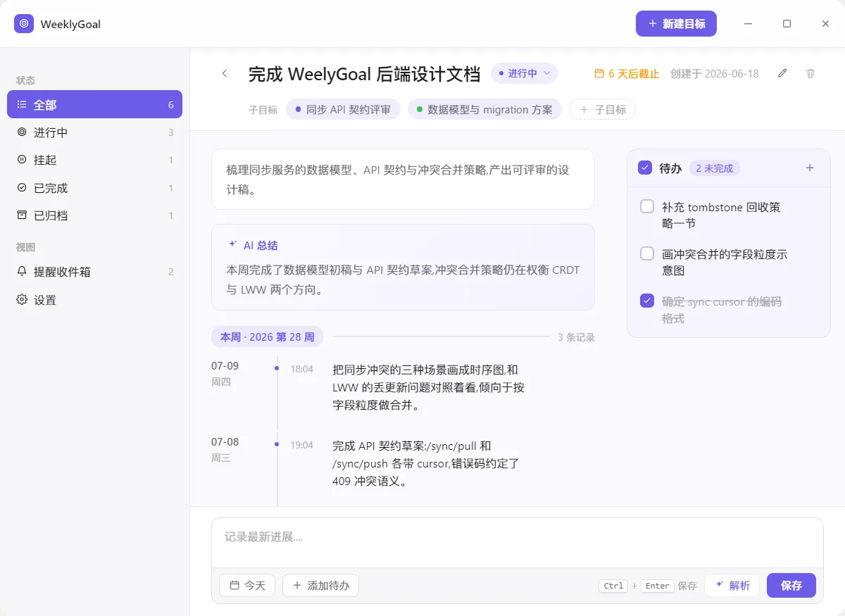Image resolution: width=845 pixels, height=616 pixels.
Task: Click 新建目标 button
Action: pos(676,24)
